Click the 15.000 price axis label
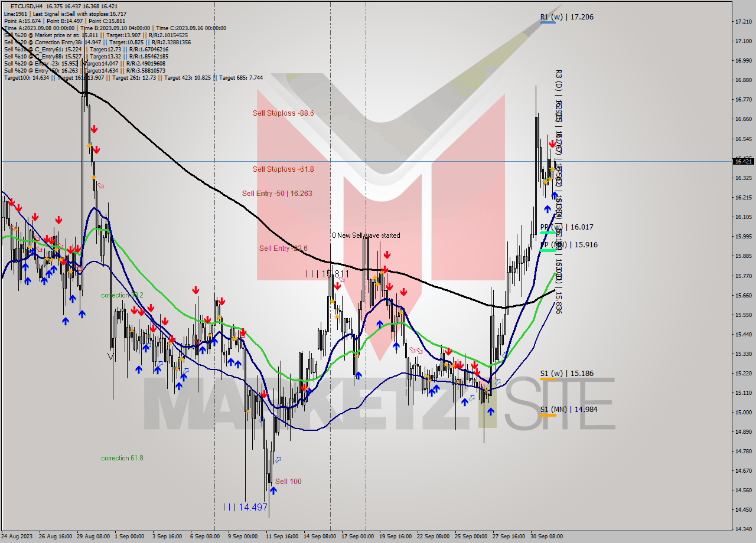The image size is (756, 543). [x=743, y=413]
